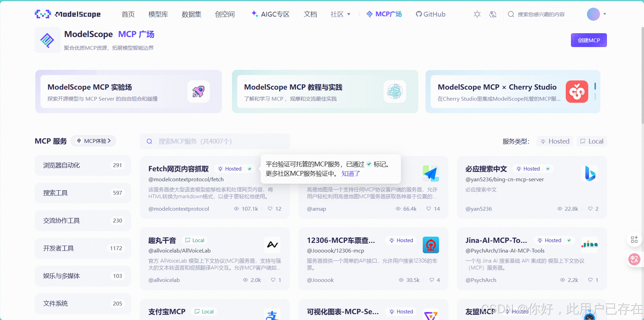Image resolution: width=644 pixels, height=320 pixels.
Task: Select the 文件系统 category
Action: coord(83,304)
